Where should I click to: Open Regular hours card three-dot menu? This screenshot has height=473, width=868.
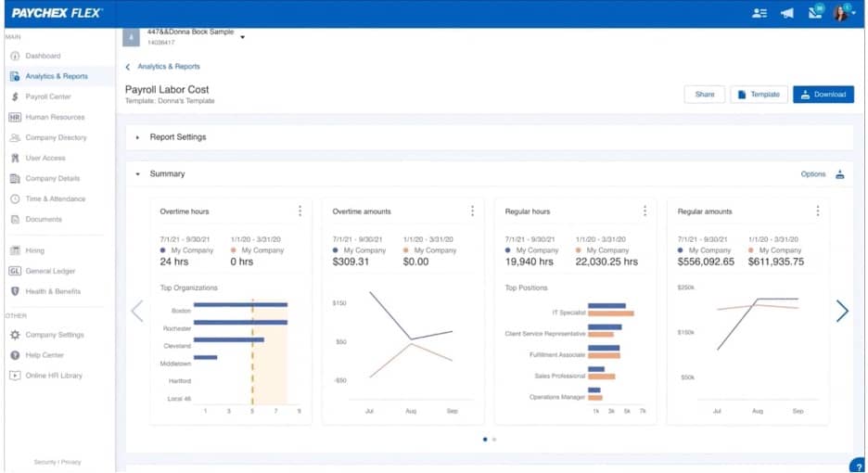coord(645,211)
